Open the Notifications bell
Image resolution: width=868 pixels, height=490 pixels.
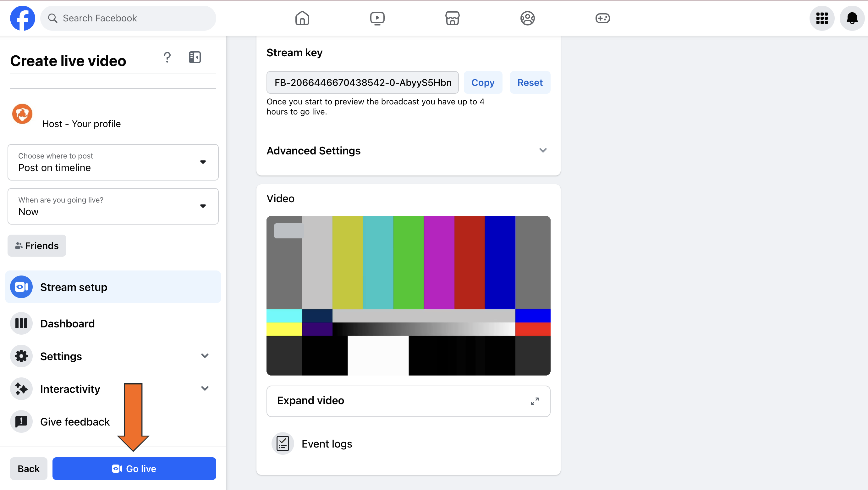click(852, 18)
